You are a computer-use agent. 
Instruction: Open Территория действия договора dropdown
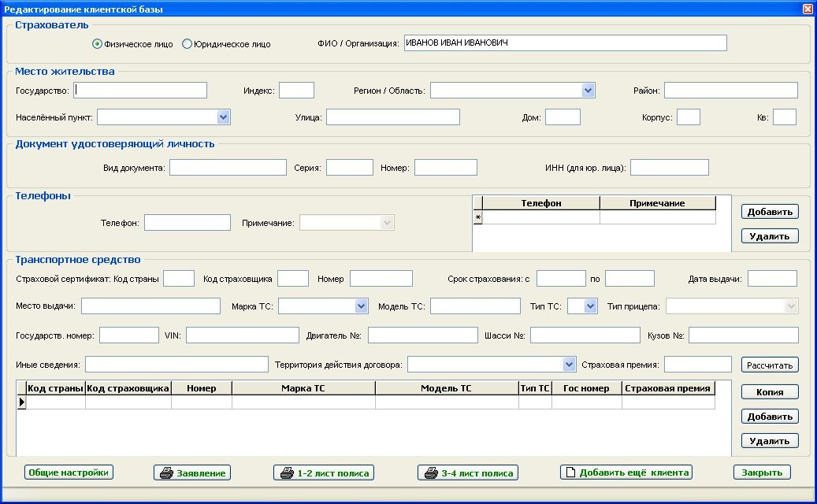pyautogui.click(x=570, y=364)
